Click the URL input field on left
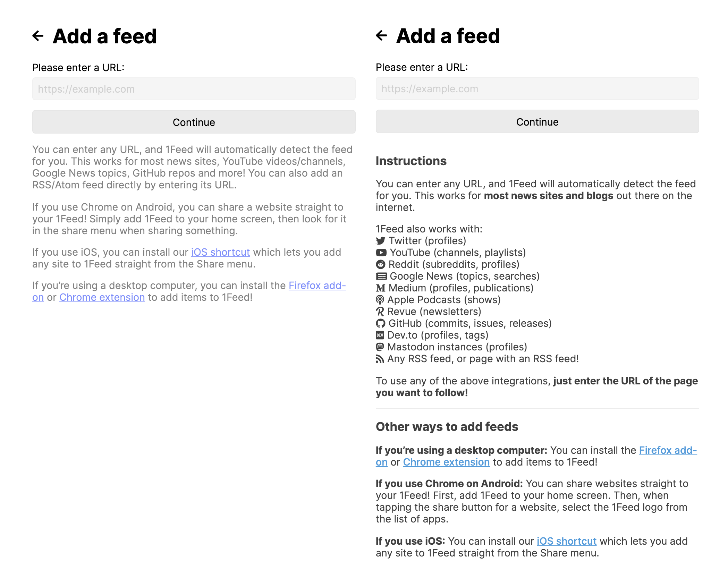Screen dimensions: 728x587 [x=193, y=89]
